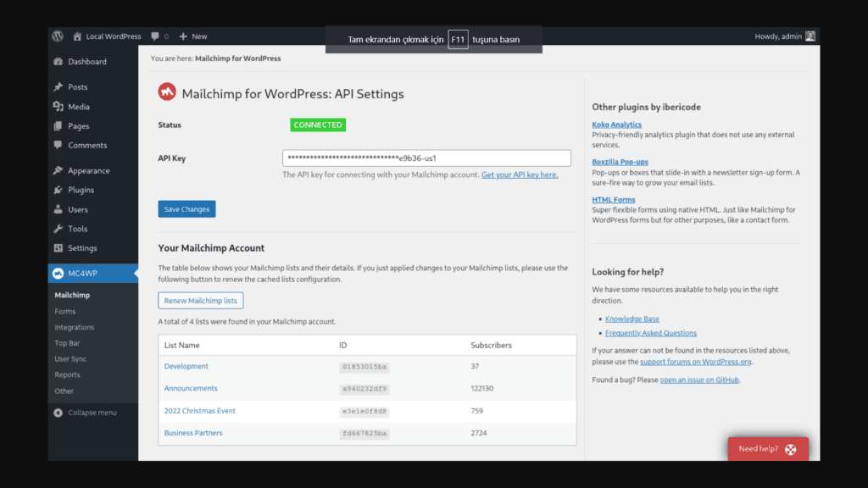868x488 pixels.
Task: Click the Comments icon in sidebar
Action: [58, 145]
